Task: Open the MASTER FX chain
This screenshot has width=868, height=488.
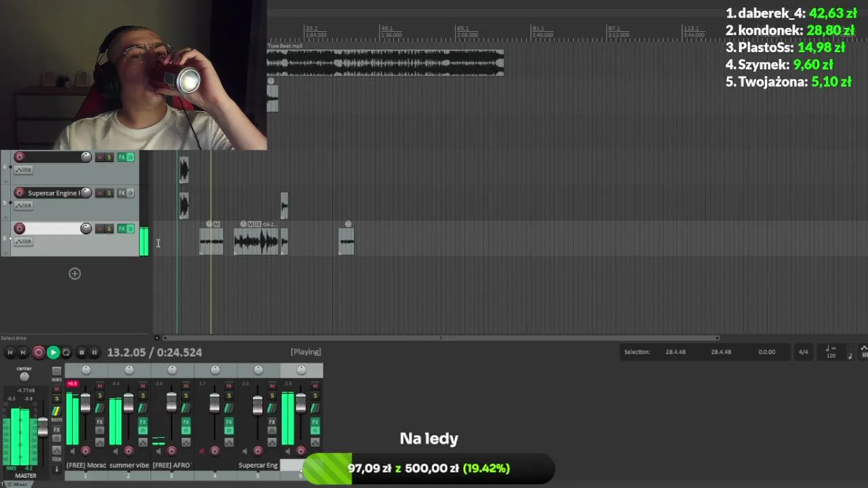Action: point(56,430)
